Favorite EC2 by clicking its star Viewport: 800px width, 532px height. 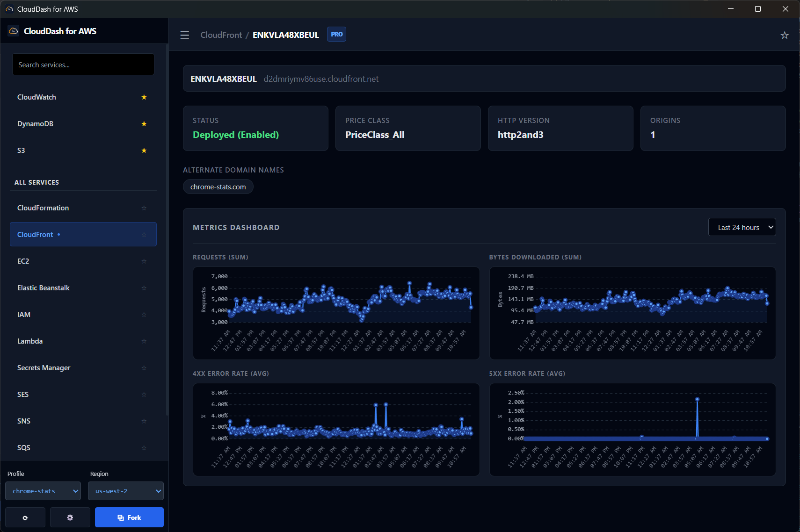tap(144, 261)
